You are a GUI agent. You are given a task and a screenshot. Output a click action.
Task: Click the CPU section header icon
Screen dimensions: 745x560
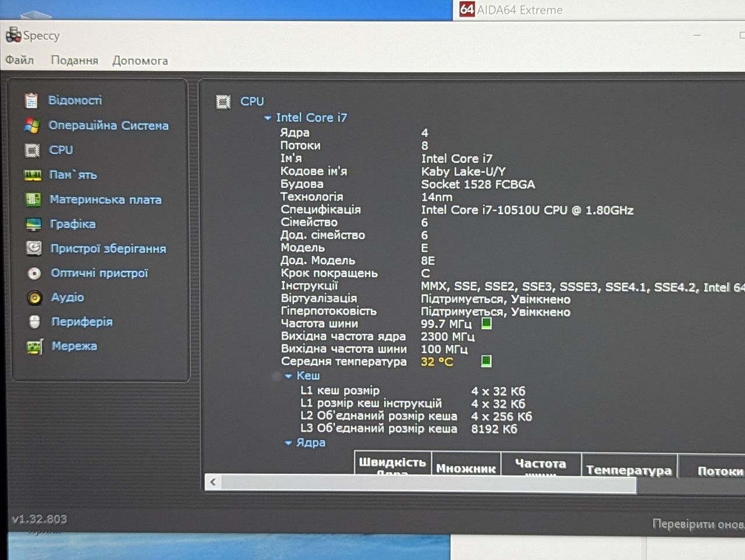223,102
